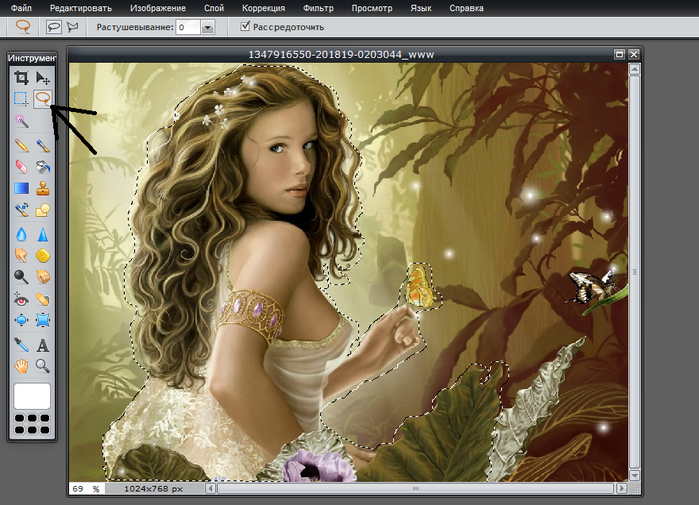Open the main white color swatch
The height and width of the screenshot is (505, 699).
32,396
